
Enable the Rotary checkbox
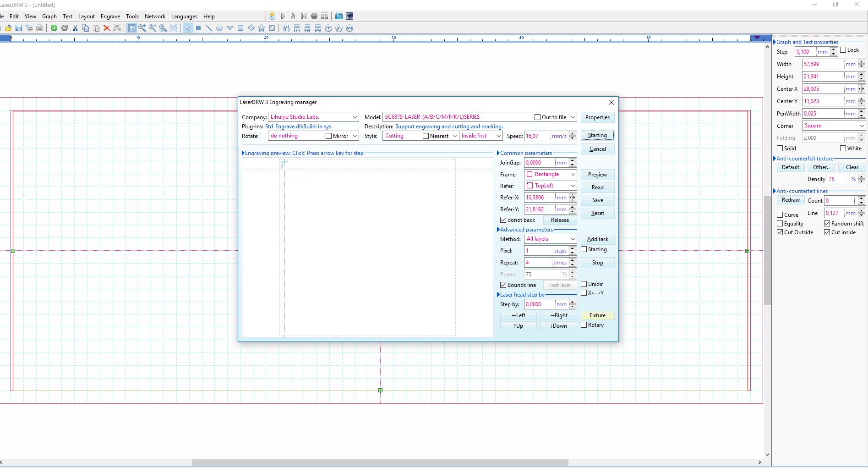(x=584, y=325)
